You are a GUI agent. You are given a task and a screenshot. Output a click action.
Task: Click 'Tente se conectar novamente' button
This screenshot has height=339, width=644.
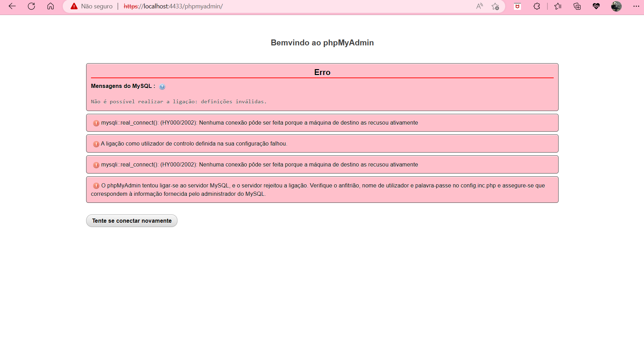(x=132, y=221)
